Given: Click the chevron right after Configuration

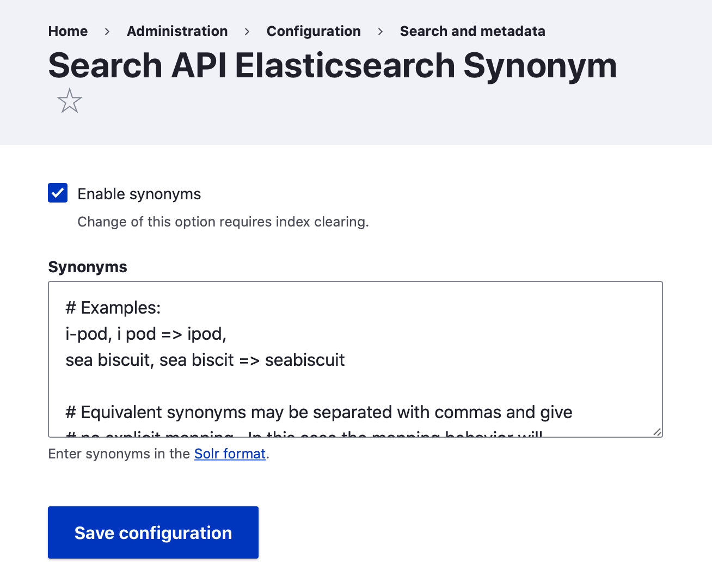Looking at the screenshot, I should click(x=380, y=32).
